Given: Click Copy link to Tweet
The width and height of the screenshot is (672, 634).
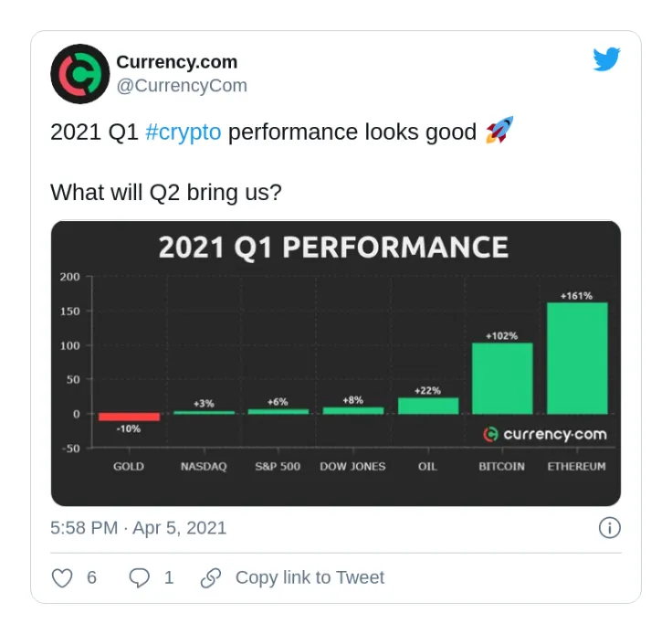Looking at the screenshot, I should pos(310,577).
